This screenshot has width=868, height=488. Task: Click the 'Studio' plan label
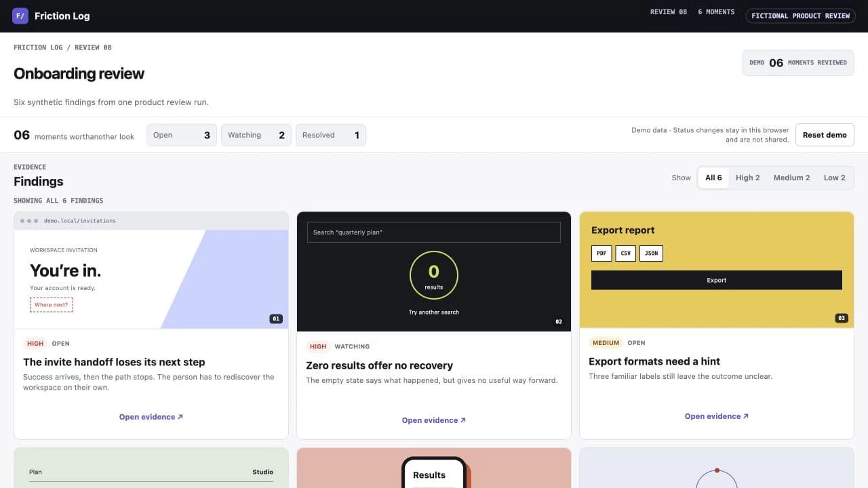[x=262, y=472]
